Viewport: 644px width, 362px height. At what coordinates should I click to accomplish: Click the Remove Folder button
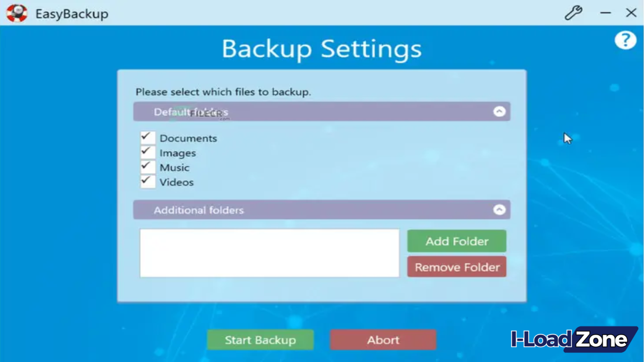point(457,267)
